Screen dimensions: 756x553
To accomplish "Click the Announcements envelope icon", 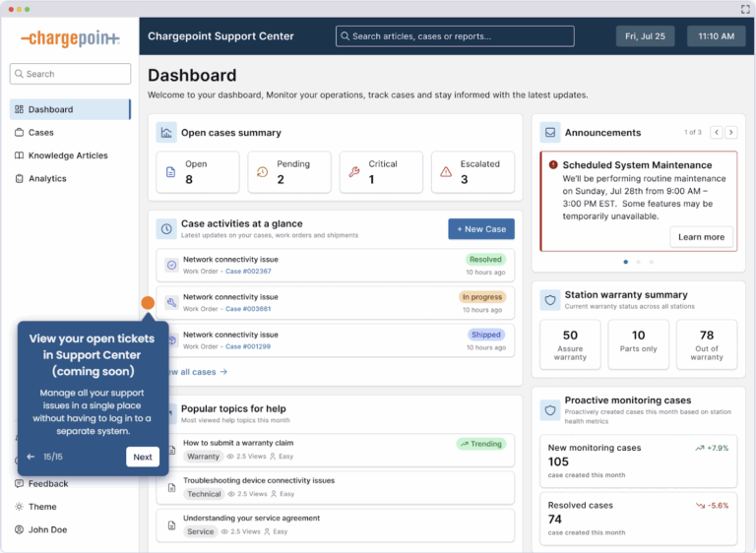I will click(x=550, y=133).
